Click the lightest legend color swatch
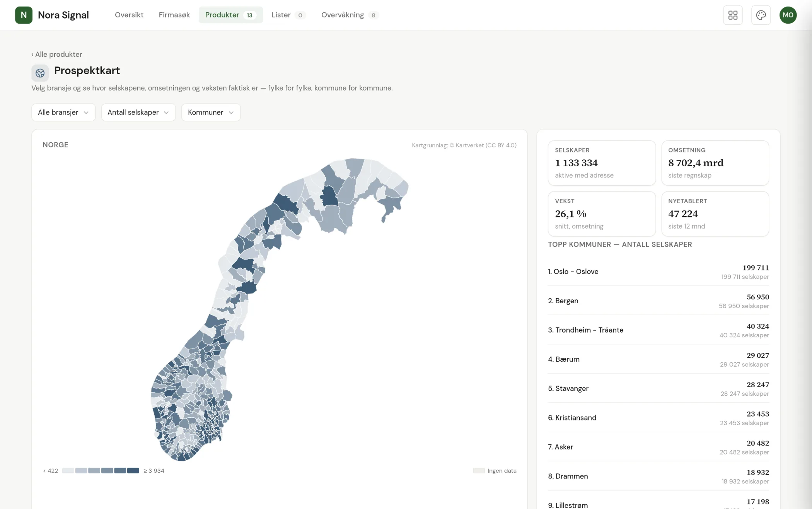 click(x=68, y=471)
